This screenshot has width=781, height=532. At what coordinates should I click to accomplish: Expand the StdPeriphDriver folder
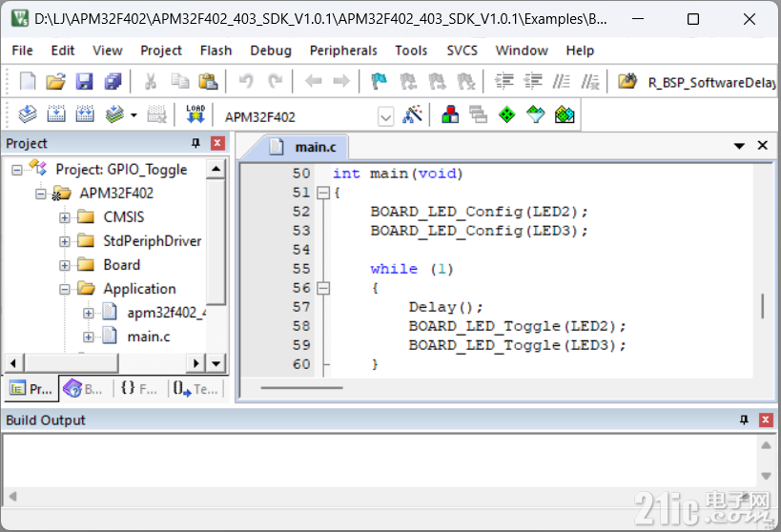64,241
